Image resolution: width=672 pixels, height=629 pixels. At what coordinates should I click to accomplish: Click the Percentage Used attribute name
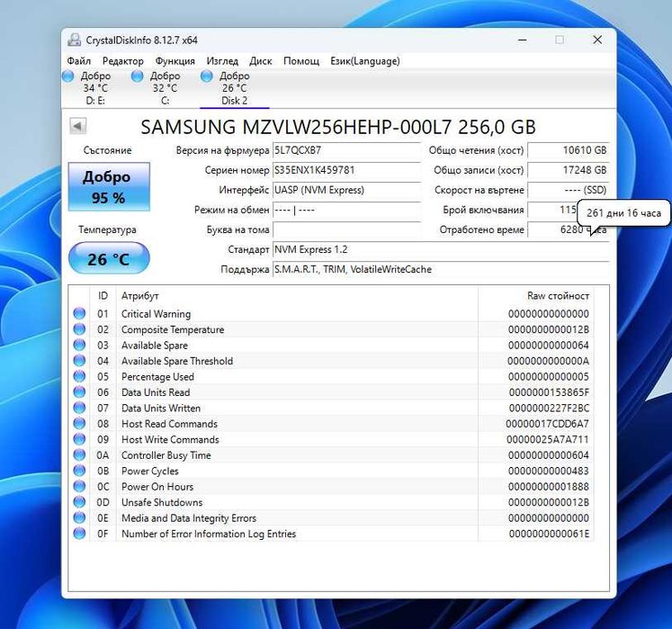pyautogui.click(x=157, y=377)
